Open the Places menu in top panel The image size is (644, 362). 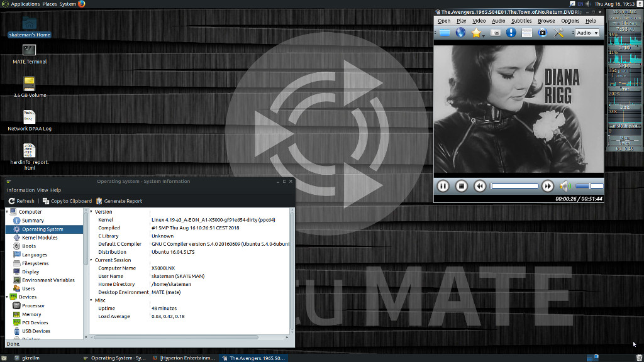[x=49, y=4]
